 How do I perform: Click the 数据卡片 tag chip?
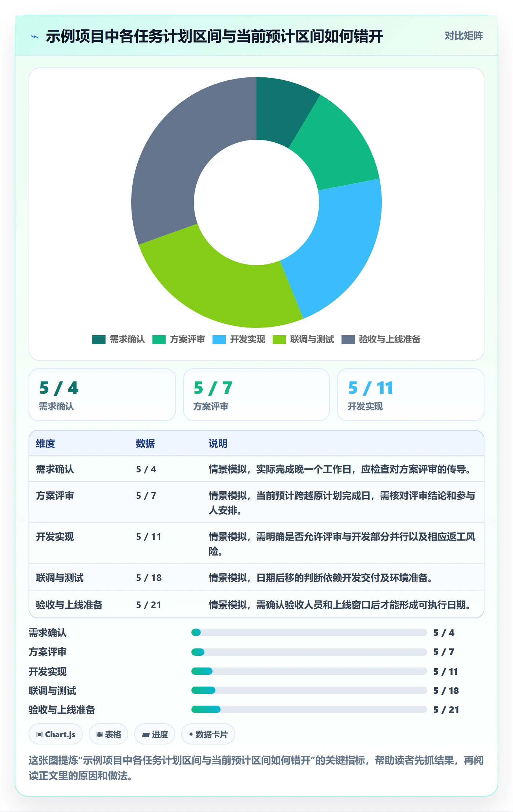click(x=208, y=734)
